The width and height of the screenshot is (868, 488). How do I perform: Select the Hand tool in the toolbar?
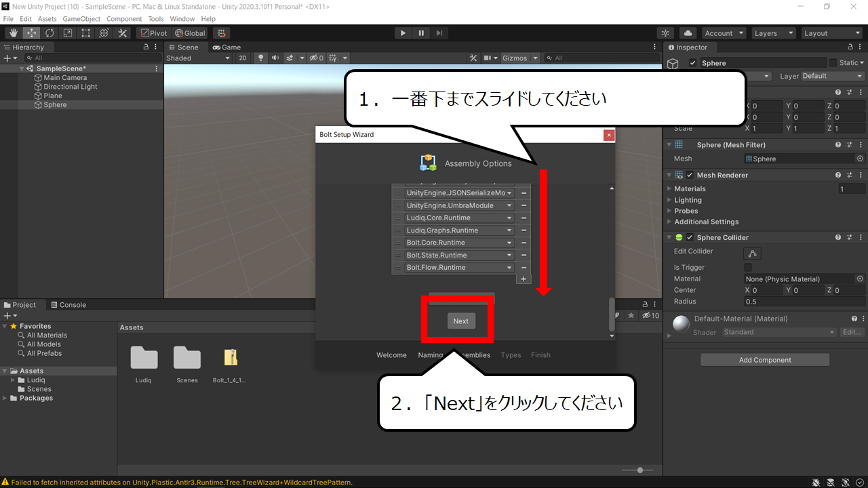[13, 33]
